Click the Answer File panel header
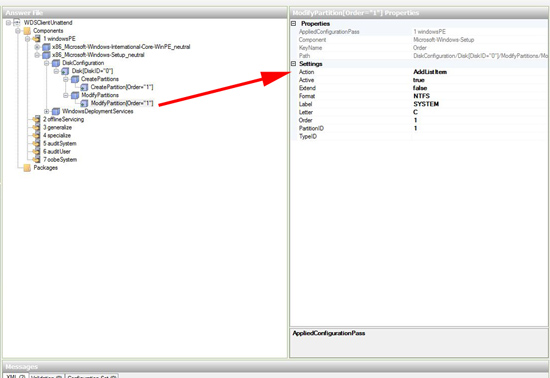The height and width of the screenshot is (378, 550). (x=145, y=13)
